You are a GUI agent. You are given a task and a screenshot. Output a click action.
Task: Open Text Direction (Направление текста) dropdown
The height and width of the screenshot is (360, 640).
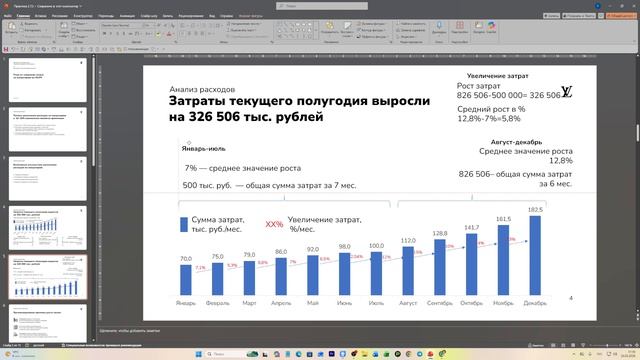(x=244, y=24)
